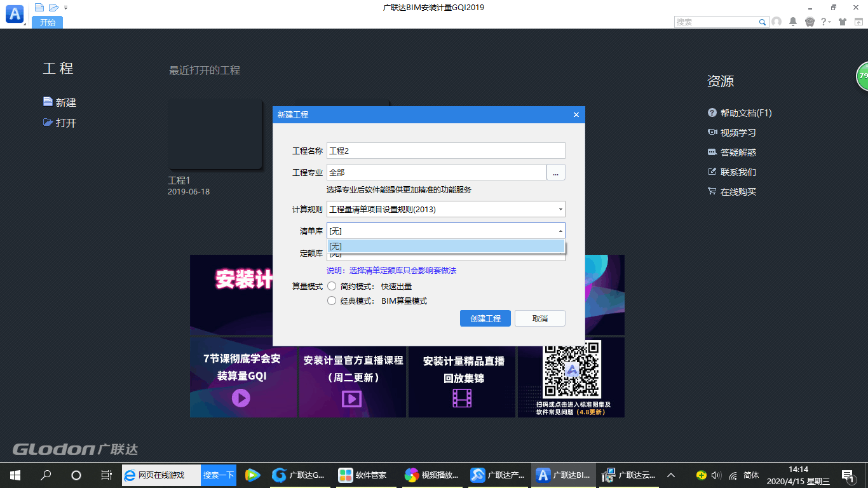Open 联系我们 resource link

(732, 172)
